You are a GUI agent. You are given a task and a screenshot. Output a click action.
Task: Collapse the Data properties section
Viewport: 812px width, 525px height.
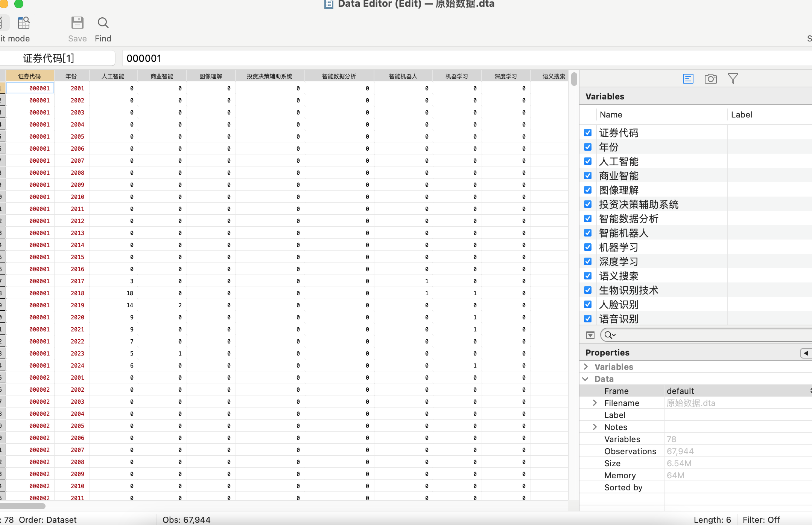coord(585,379)
